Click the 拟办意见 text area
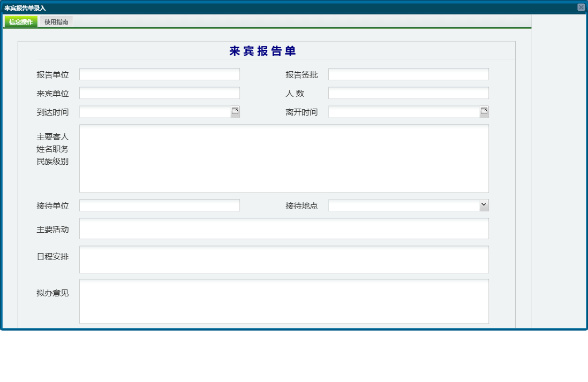 (x=284, y=301)
